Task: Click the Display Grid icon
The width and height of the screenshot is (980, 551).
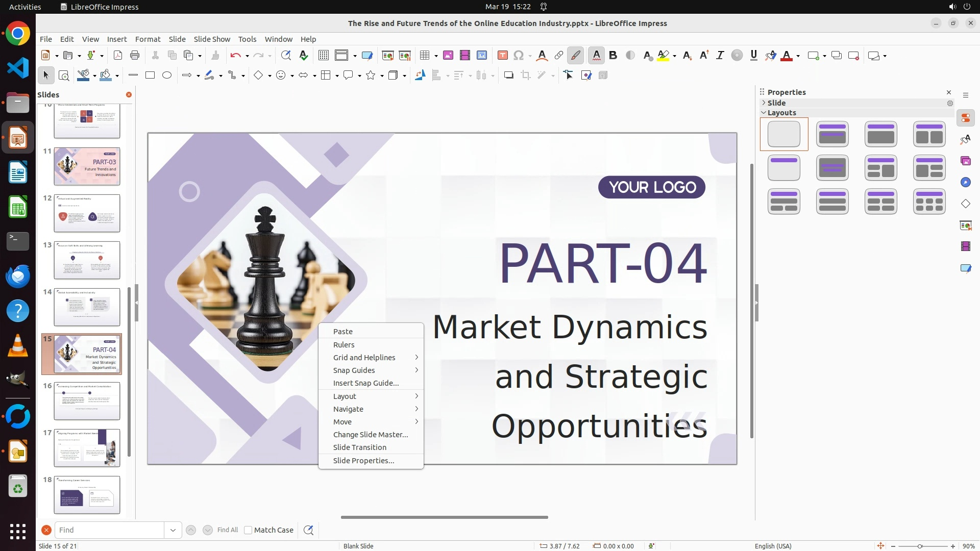Action: tap(323, 56)
